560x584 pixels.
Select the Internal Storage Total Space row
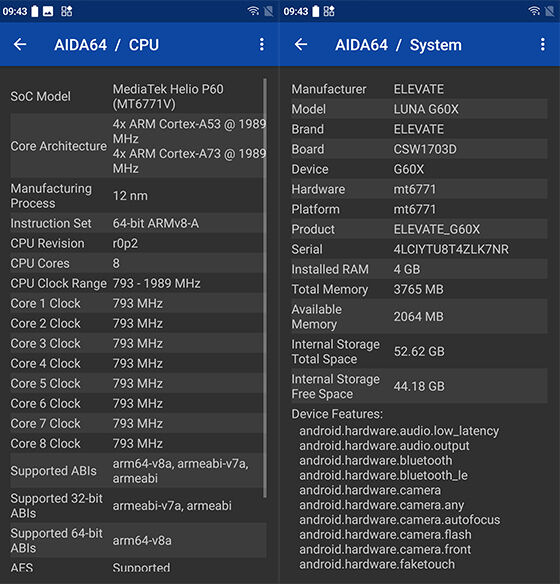419,352
